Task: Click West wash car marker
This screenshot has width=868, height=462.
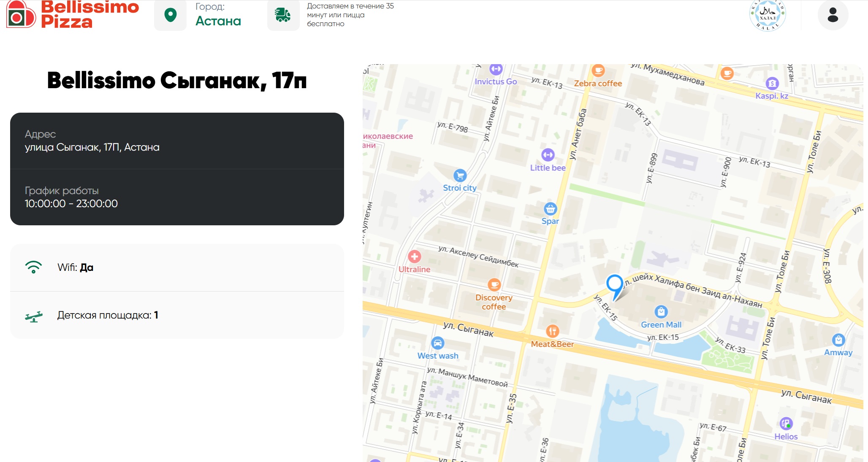Action: (438, 343)
